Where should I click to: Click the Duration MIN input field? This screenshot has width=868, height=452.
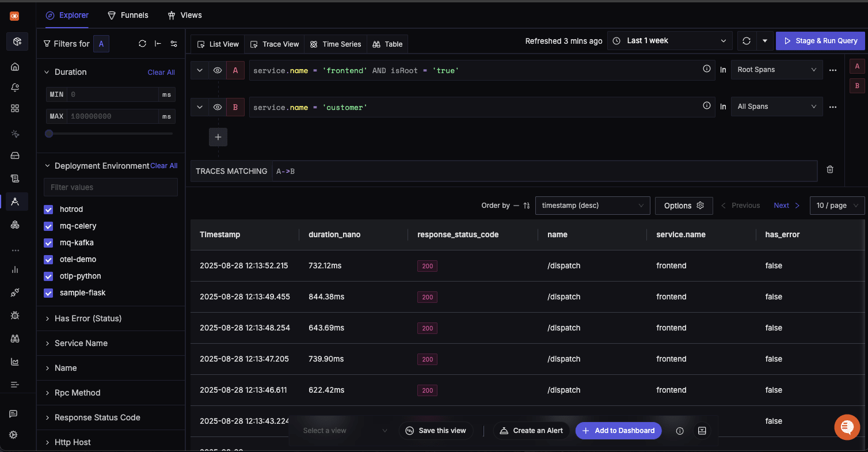pyautogui.click(x=113, y=94)
